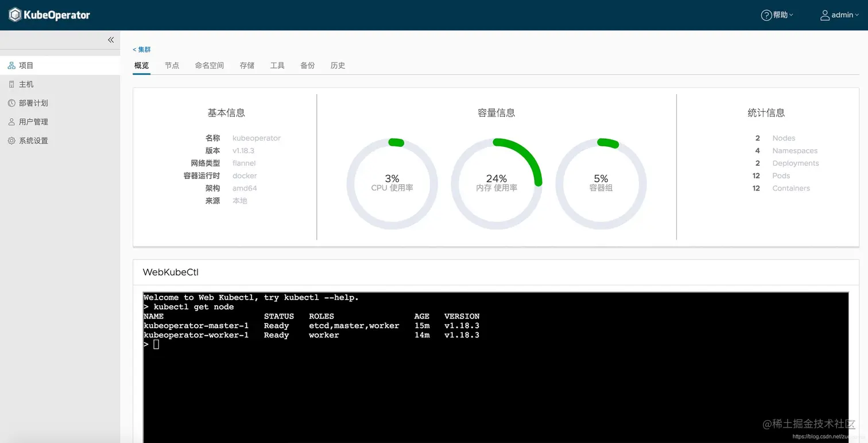Image resolution: width=868 pixels, height=443 pixels.
Task: Select the 项目 sidebar icon
Action: pos(12,65)
